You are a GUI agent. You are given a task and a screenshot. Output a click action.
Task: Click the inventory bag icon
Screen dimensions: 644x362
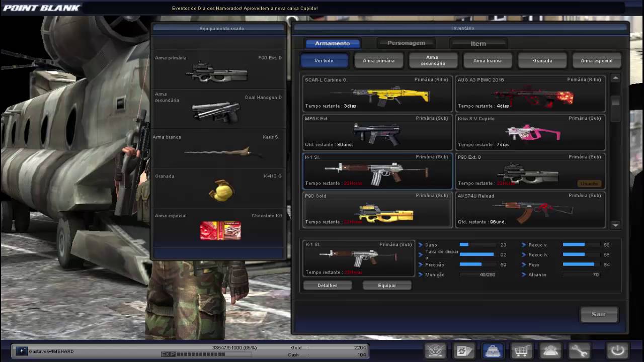tap(493, 350)
